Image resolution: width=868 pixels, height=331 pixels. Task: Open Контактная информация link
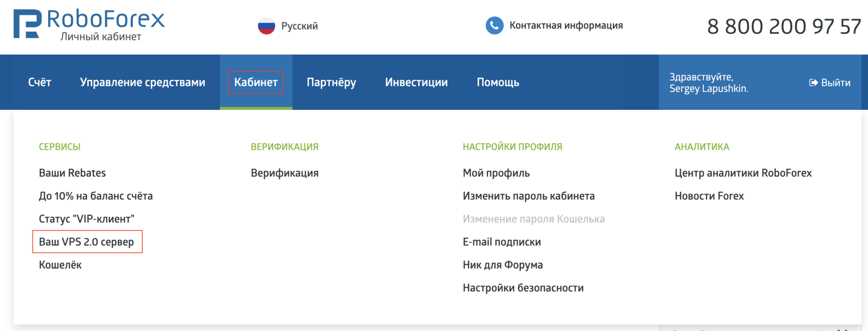[x=566, y=25]
